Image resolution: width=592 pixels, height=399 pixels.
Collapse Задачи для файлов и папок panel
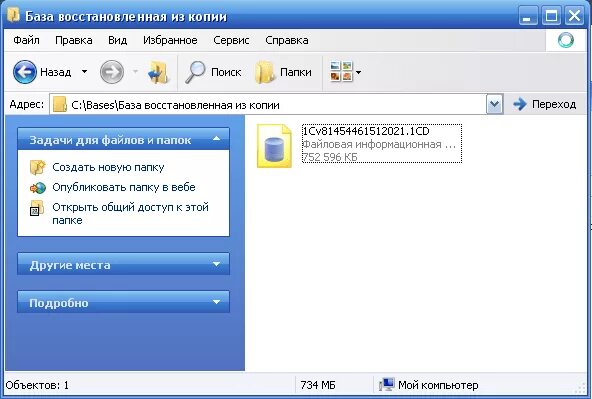point(216,139)
